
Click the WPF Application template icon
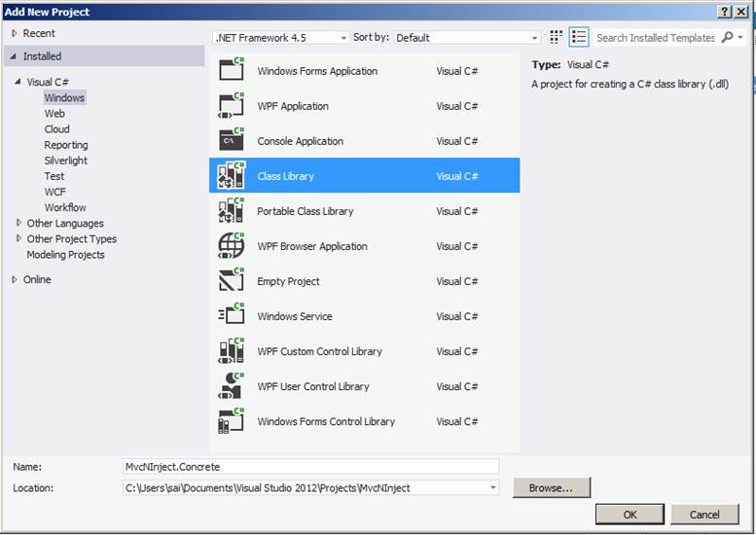(232, 105)
